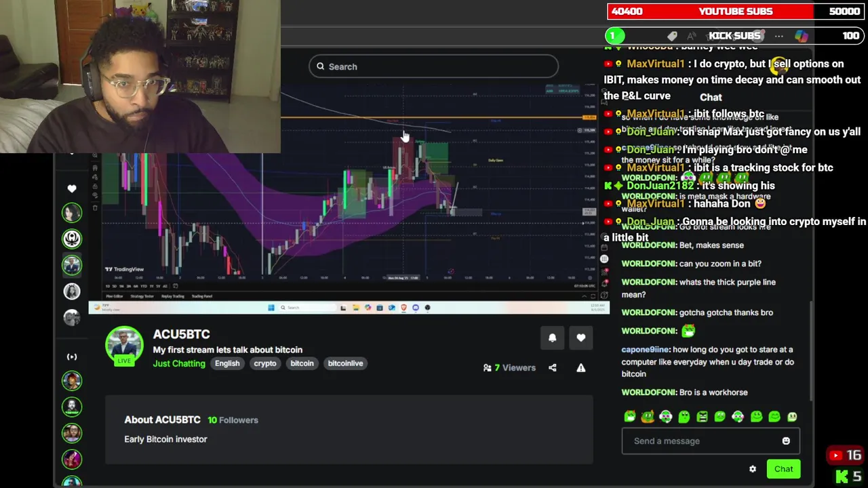Open Brave browser icon in streamed taskbar

click(403, 308)
